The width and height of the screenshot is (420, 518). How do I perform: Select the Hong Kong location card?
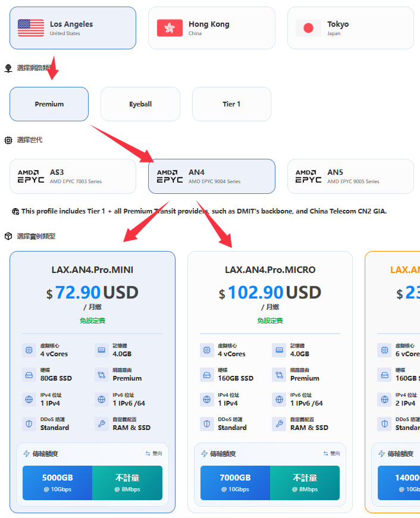[211, 28]
